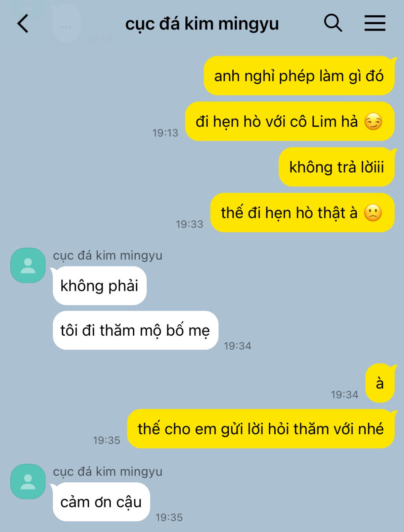
Task: Go back using the left arrow icon
Action: [23, 24]
